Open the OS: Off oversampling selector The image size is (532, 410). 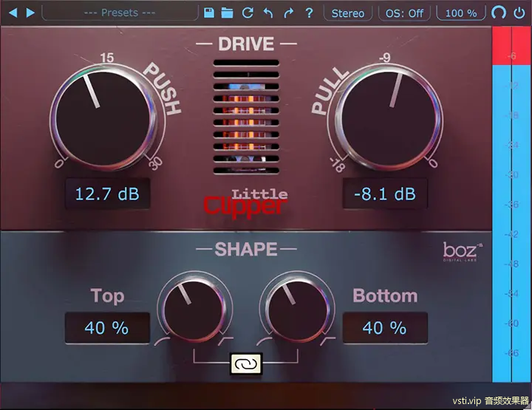pyautogui.click(x=404, y=13)
